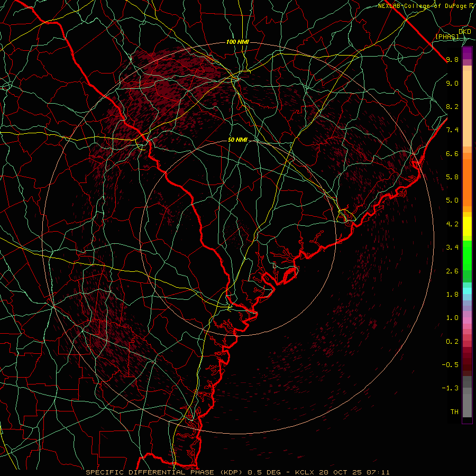The image size is (476, 476).
Task: Click the 8.2 value on the color scale
Action: pos(452,106)
